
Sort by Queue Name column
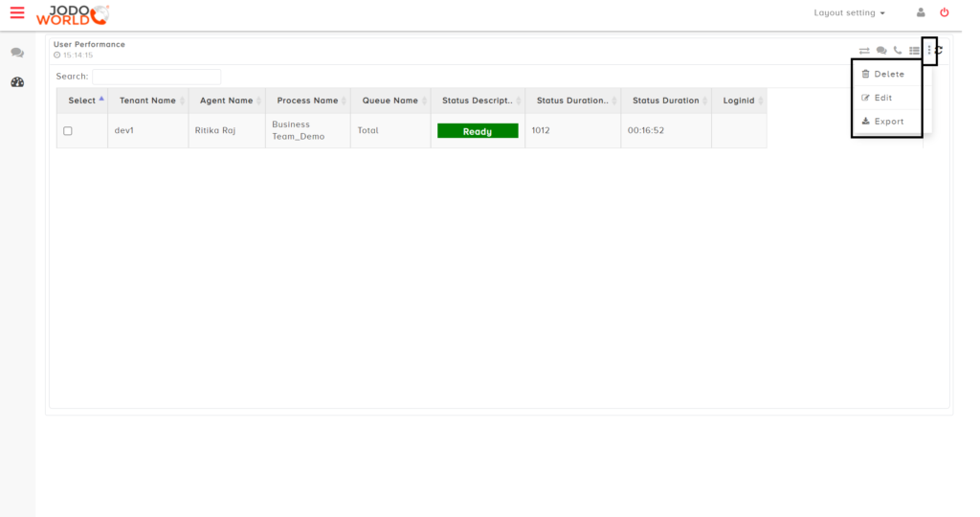click(390, 101)
